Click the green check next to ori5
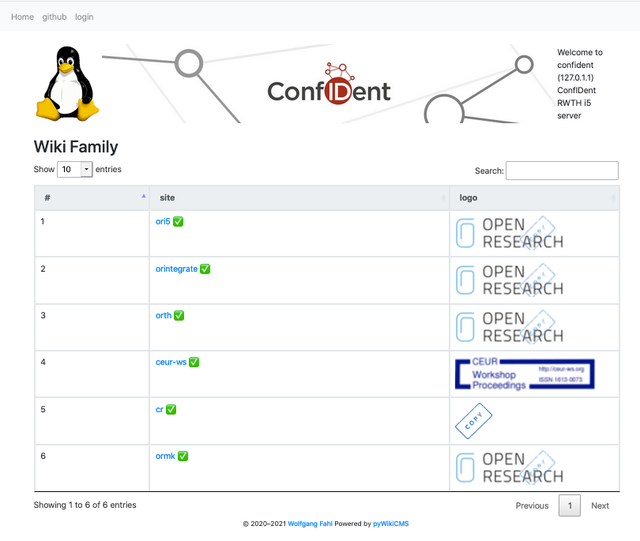The width and height of the screenshot is (640, 541). pyautogui.click(x=178, y=221)
